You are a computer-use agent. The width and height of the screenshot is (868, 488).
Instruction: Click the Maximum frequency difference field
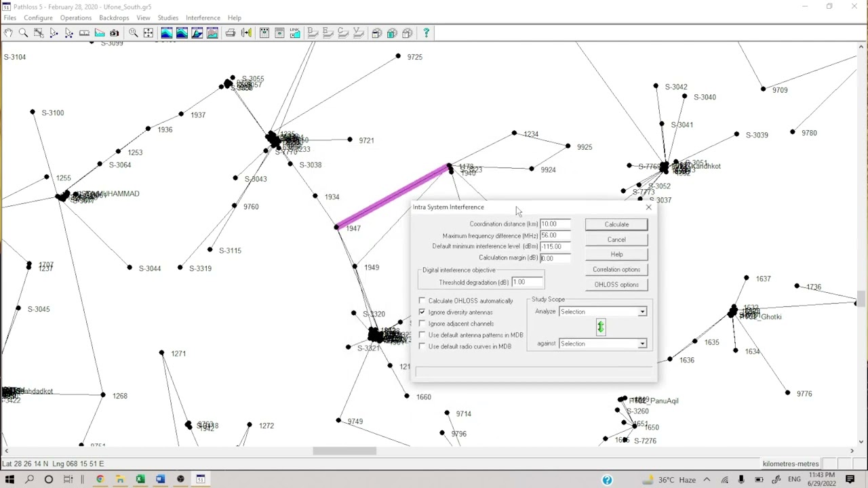[555, 235]
